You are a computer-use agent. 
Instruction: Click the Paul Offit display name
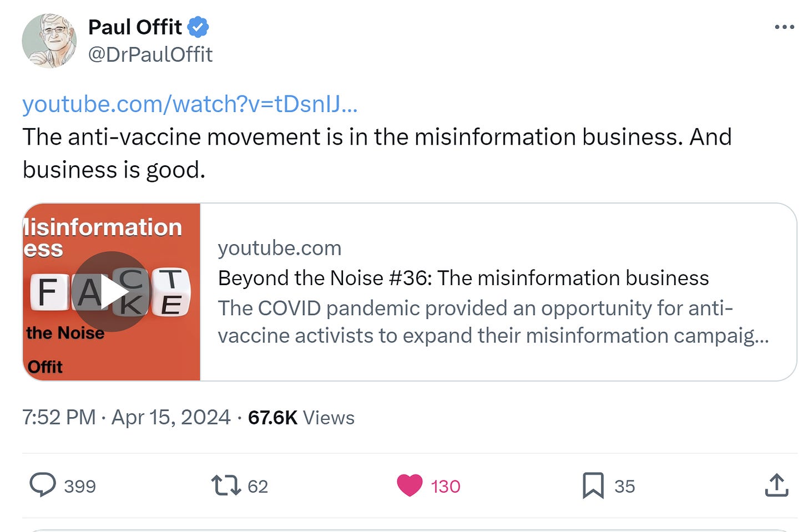click(135, 27)
